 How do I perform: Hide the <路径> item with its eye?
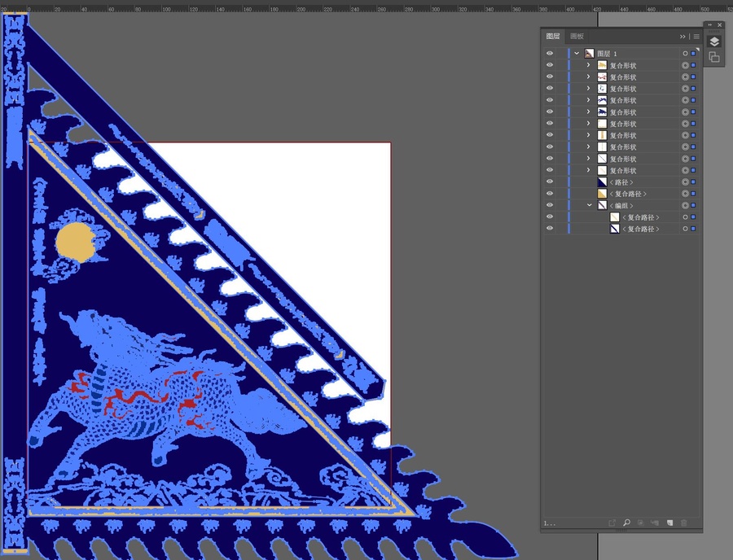pos(550,182)
